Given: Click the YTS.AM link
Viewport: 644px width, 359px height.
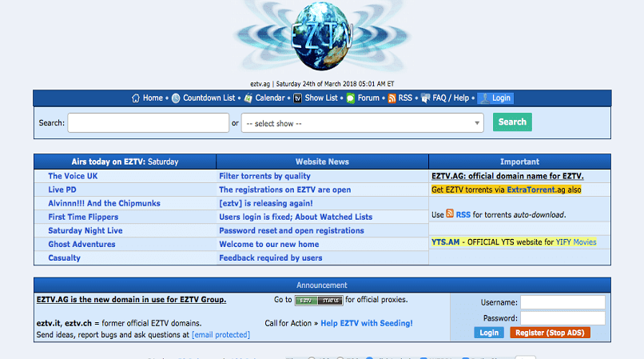Looking at the screenshot, I should tap(445, 241).
